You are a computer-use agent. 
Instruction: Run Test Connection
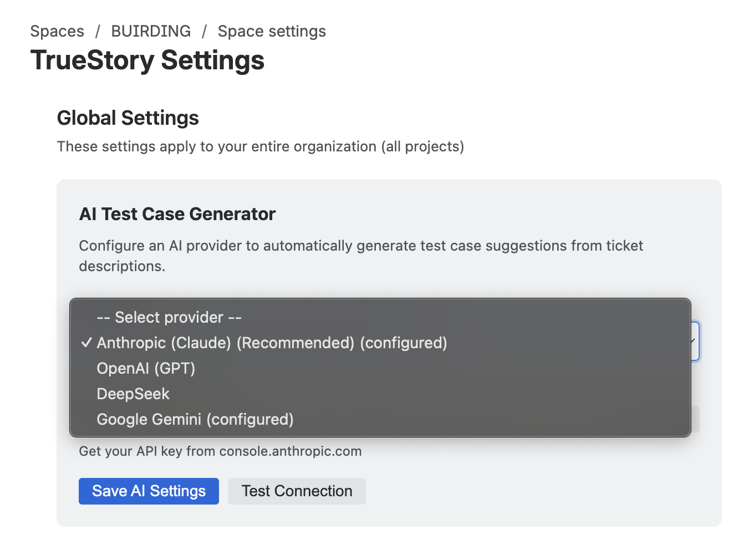(297, 491)
